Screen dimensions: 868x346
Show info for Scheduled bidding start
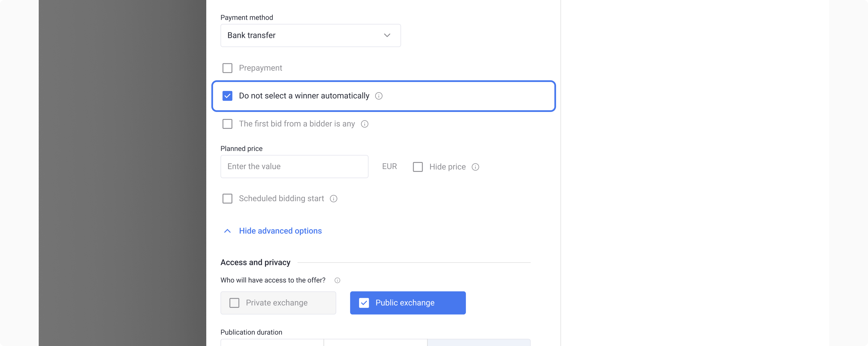click(333, 199)
